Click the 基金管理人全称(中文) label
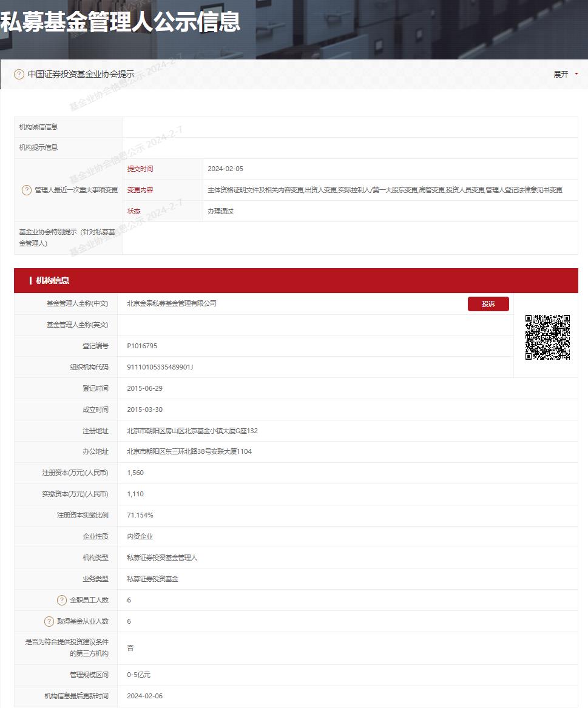 [x=77, y=303]
